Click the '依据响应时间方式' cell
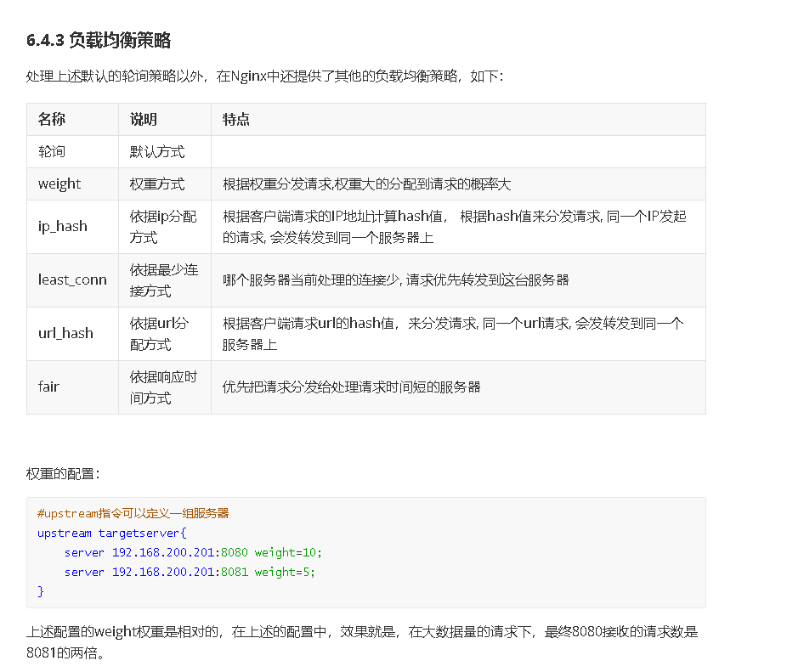Screen dimensions: 787x672 163,387
